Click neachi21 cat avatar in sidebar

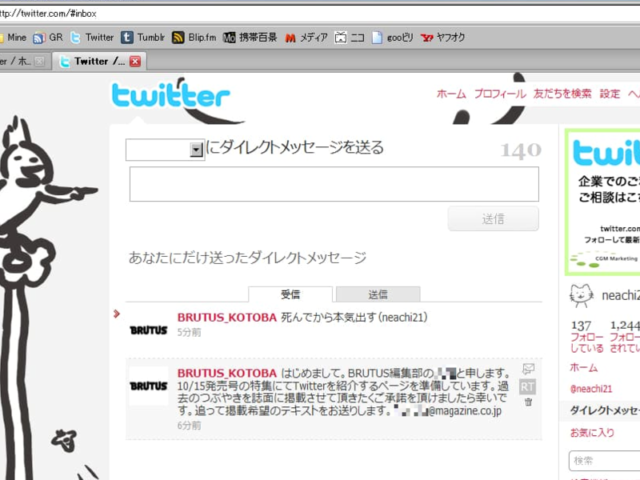pyautogui.click(x=581, y=296)
